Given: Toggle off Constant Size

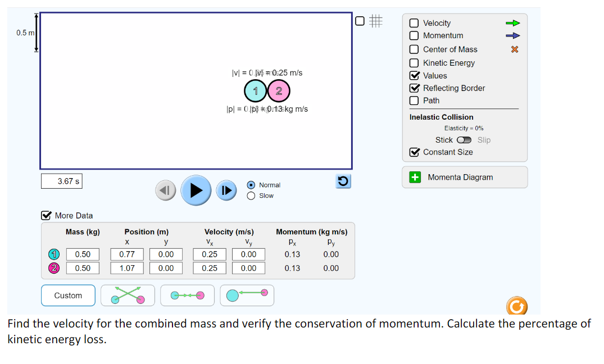Looking at the screenshot, I should pos(415,152).
